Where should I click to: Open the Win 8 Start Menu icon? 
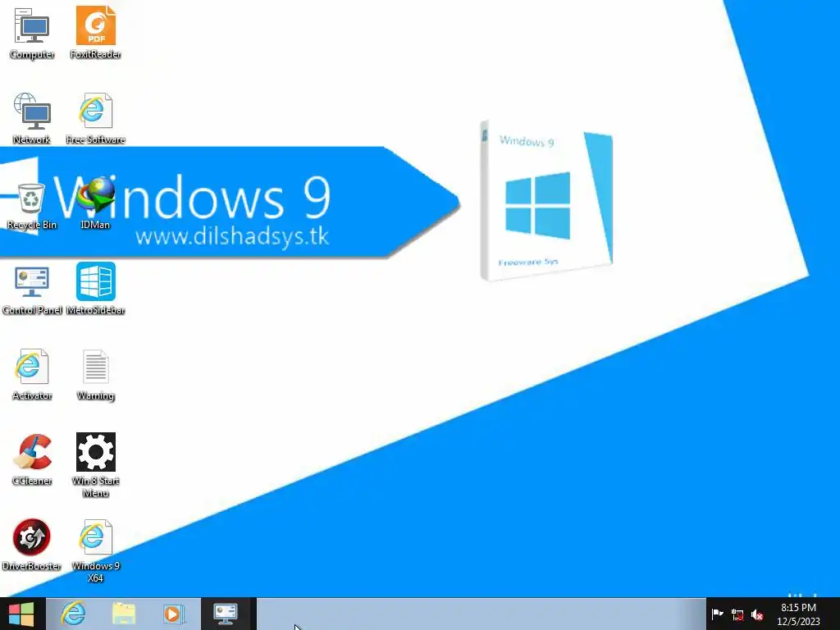[x=95, y=466]
